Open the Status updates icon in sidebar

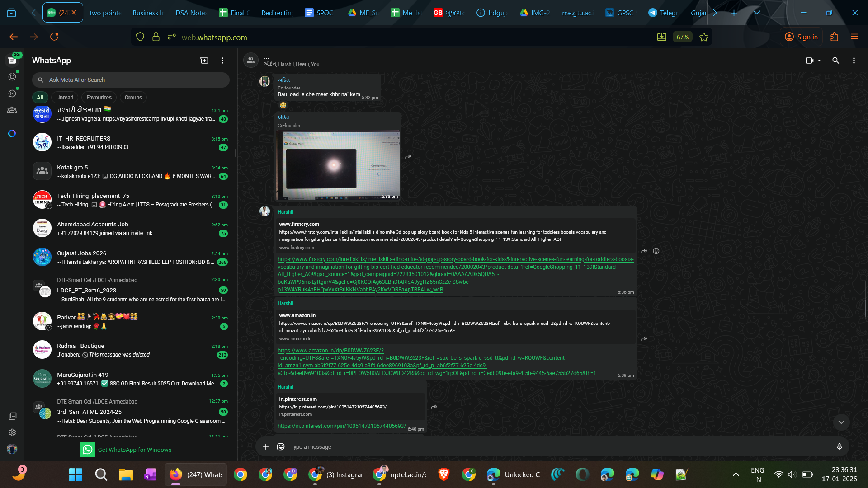pos(12,77)
